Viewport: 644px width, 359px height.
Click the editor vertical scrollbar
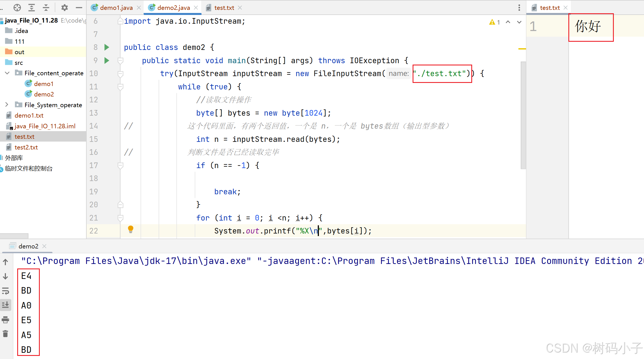(523, 115)
